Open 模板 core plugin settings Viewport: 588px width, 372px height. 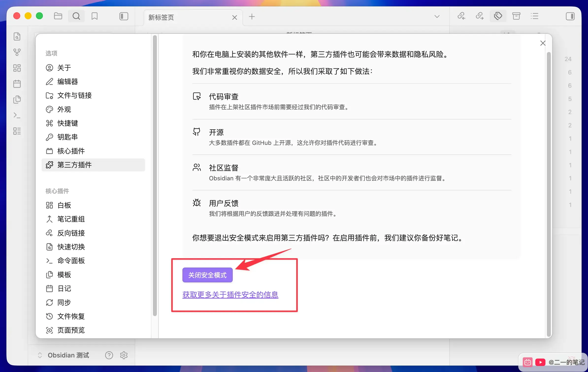[93, 275]
